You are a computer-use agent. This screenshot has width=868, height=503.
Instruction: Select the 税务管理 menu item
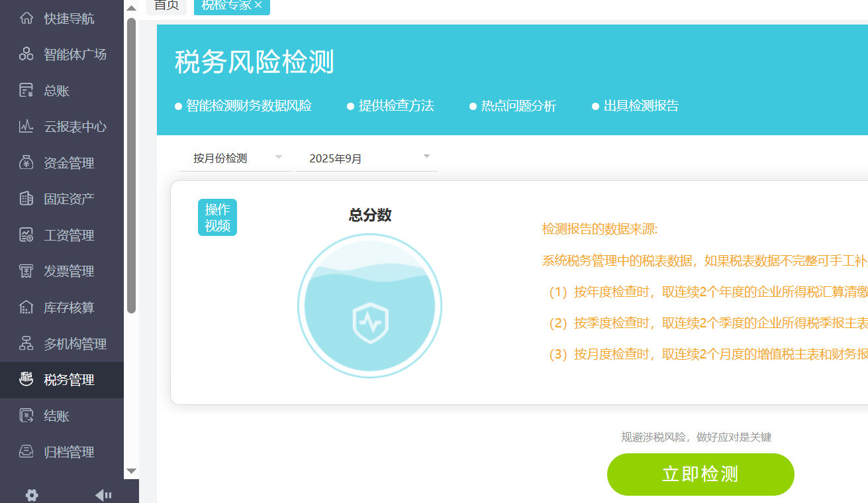pyautogui.click(x=61, y=379)
